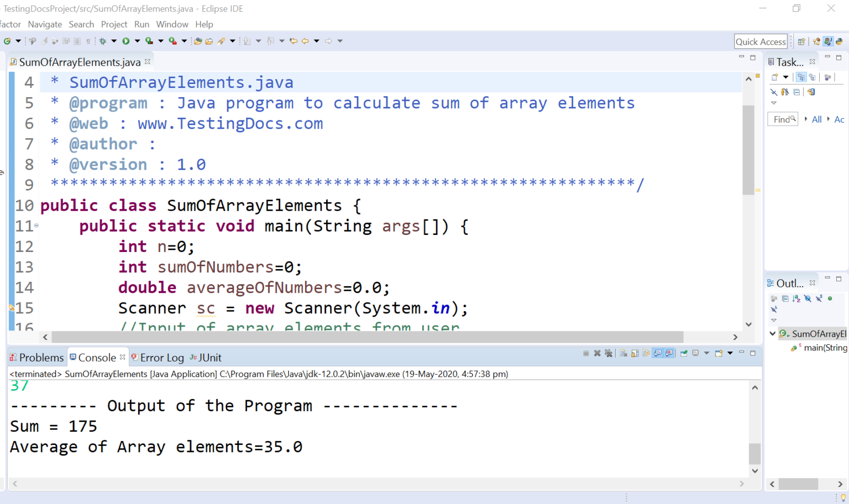Toggle Scroll Lock in the Console toolbar
Screen dimensions: 849x504
point(635,353)
